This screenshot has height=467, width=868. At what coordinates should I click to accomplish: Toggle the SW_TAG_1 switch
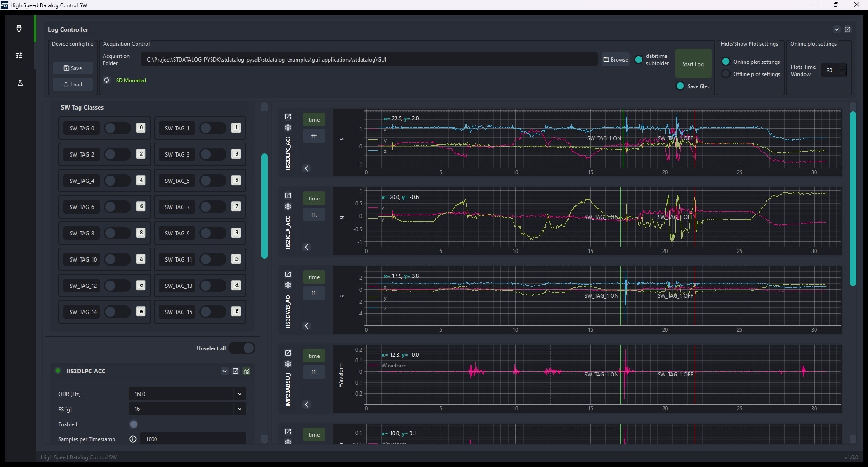212,128
